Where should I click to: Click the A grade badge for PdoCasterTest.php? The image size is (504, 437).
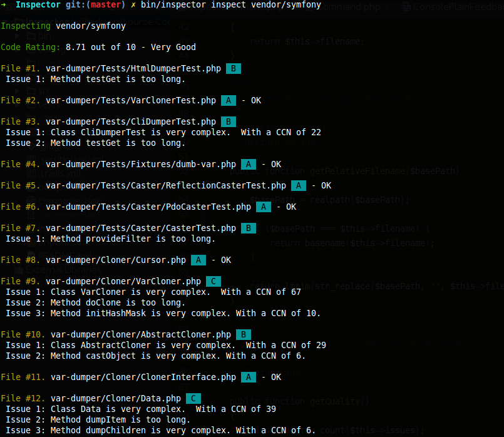pos(264,207)
